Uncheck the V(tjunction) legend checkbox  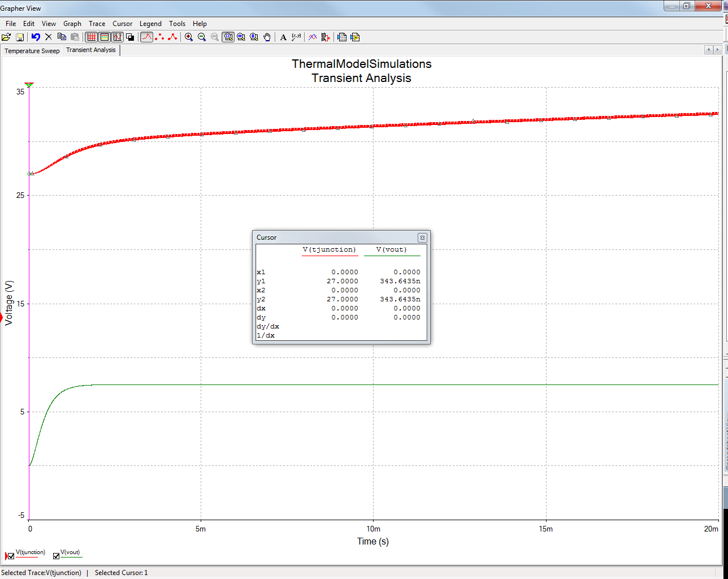pos(11,556)
